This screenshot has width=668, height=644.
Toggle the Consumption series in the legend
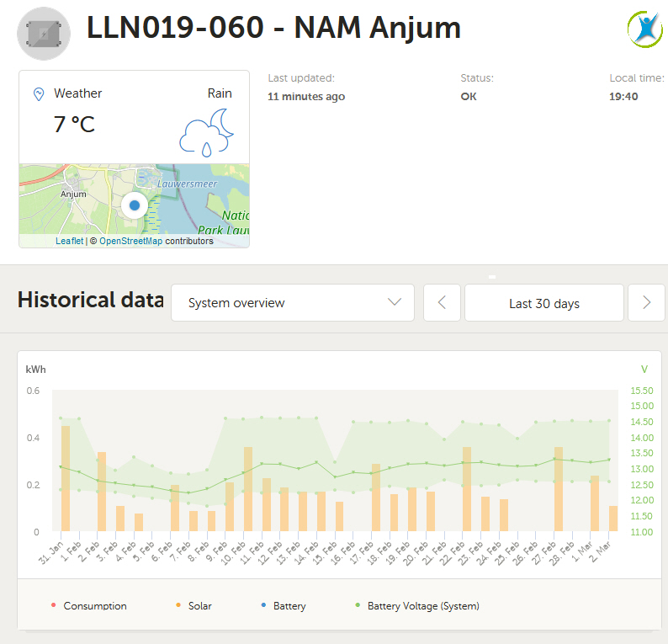click(x=88, y=605)
